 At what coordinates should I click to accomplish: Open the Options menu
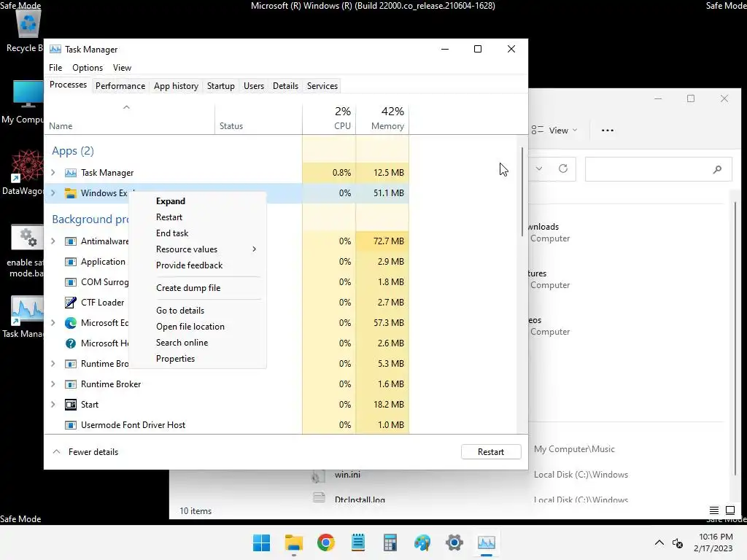88,68
